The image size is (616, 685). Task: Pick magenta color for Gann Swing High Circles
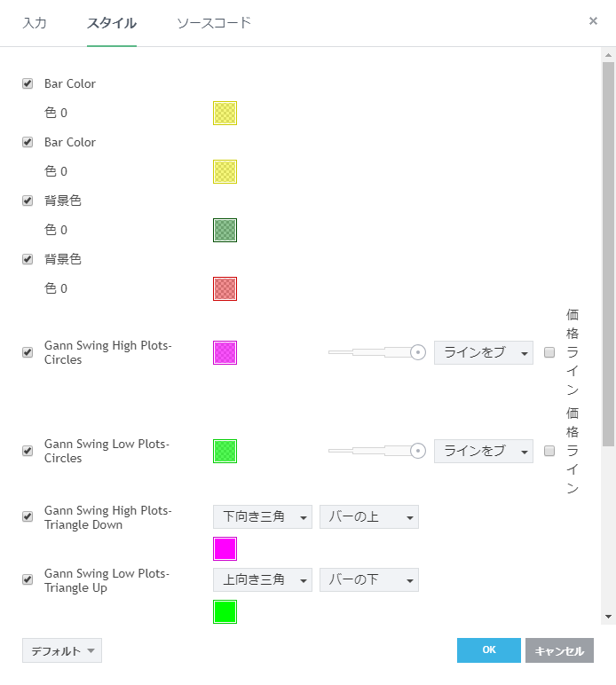pos(225,352)
